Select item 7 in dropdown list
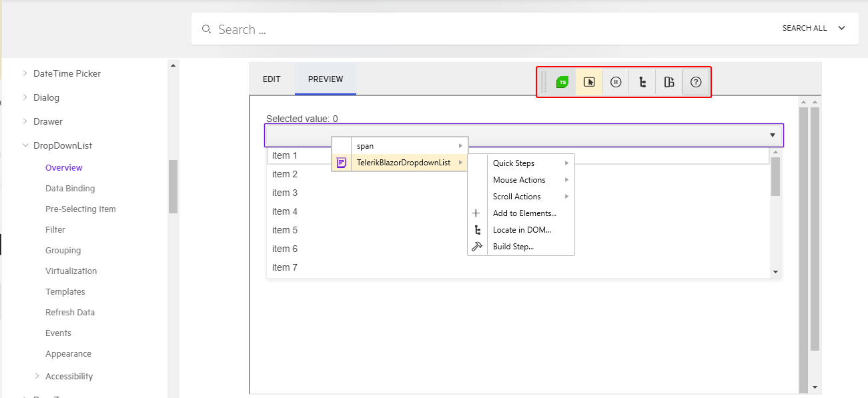 pyautogui.click(x=518, y=267)
